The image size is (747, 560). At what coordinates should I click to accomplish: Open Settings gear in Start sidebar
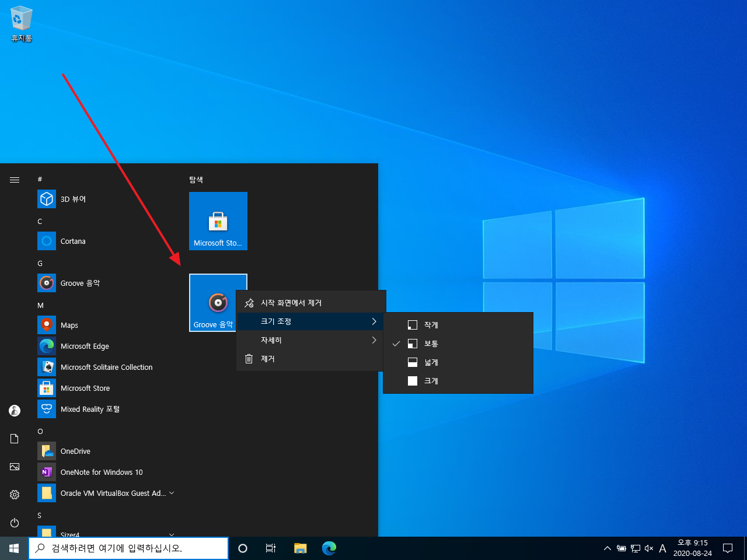coord(15,495)
